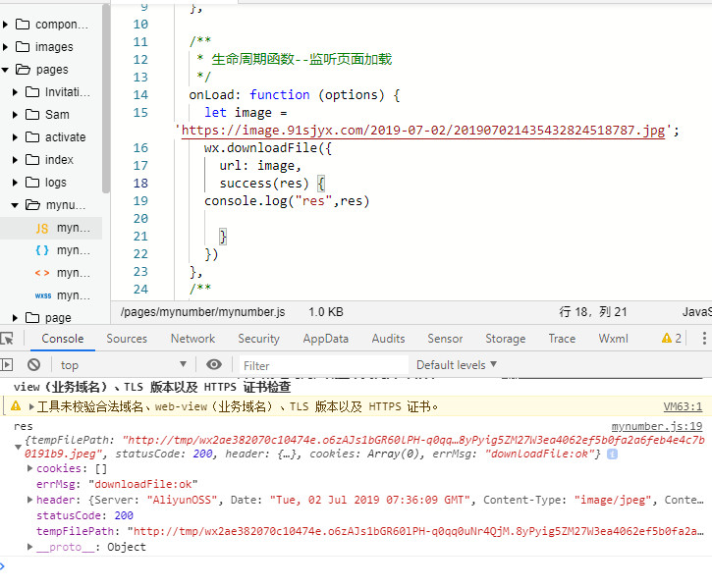This screenshot has width=712, height=588.
Task: Click the console Filter input field
Action: point(324,365)
